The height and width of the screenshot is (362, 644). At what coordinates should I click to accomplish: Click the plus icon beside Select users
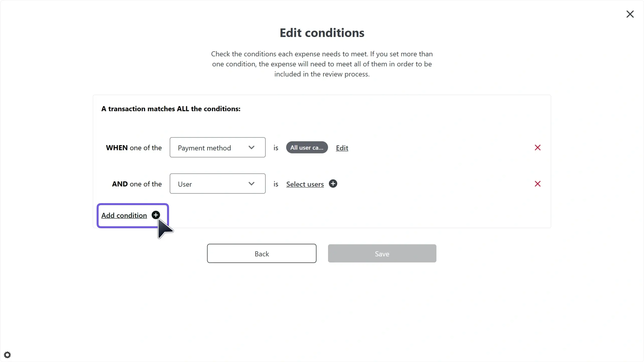pyautogui.click(x=333, y=184)
